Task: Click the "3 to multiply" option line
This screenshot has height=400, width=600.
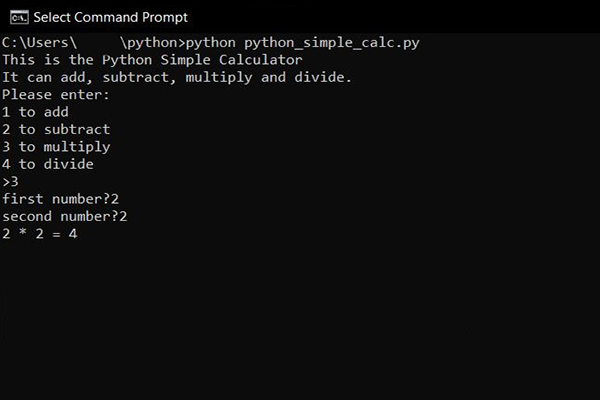Action: tap(56, 147)
